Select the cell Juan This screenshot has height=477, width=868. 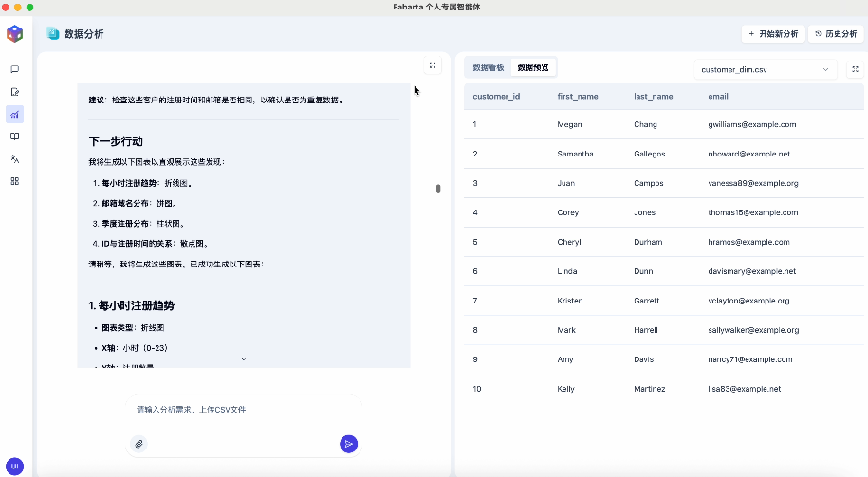pos(565,183)
